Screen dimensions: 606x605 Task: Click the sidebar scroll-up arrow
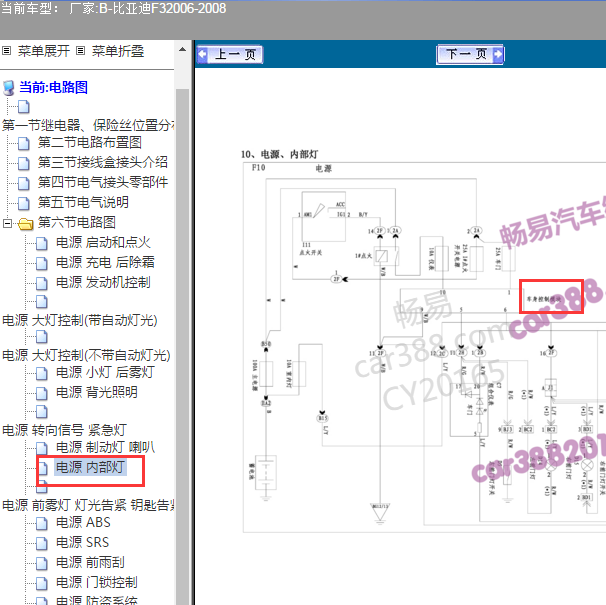(x=182, y=49)
